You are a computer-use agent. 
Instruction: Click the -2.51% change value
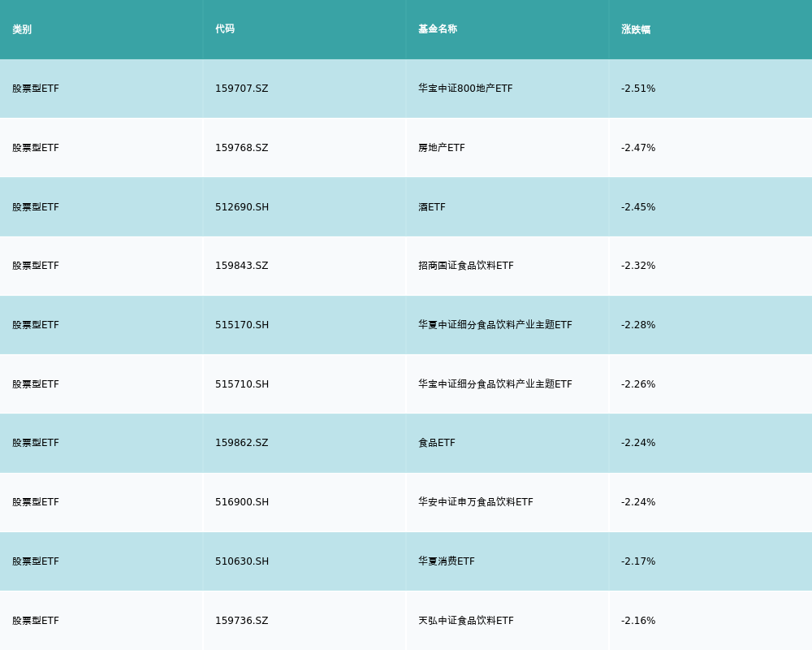(x=638, y=89)
